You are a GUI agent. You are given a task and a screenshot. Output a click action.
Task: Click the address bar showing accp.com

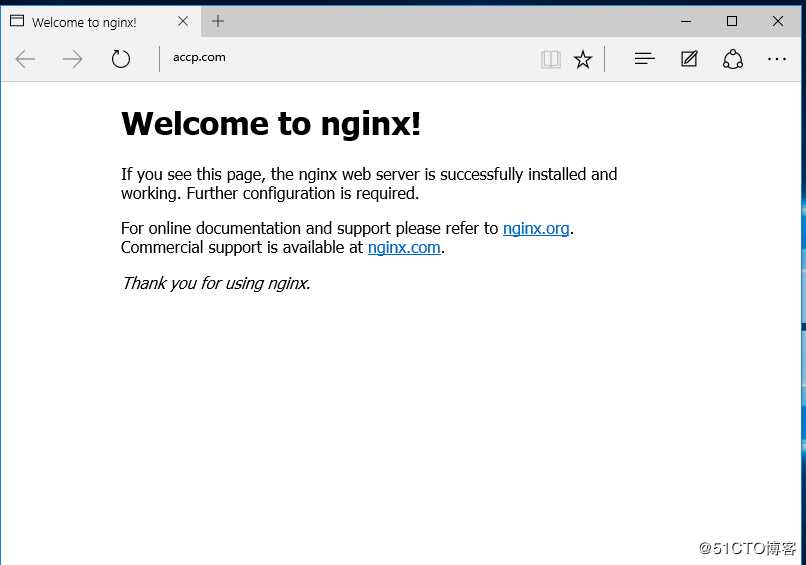coord(350,58)
